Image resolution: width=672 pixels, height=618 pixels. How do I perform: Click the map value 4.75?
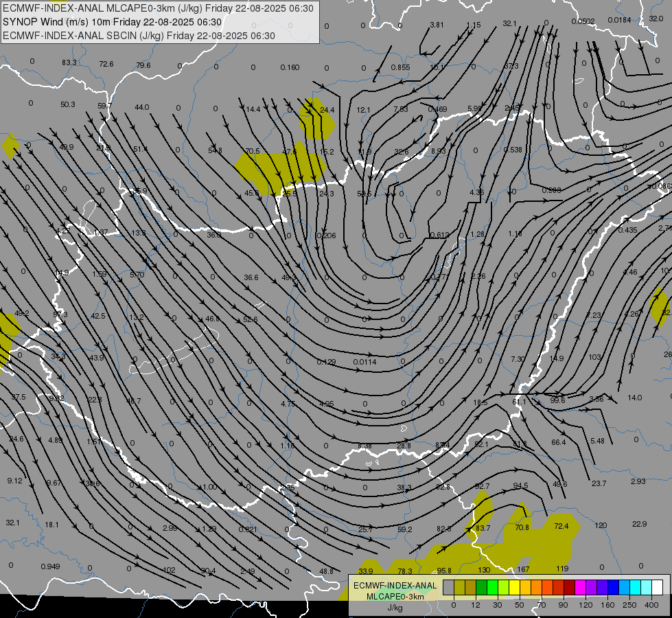point(288,404)
